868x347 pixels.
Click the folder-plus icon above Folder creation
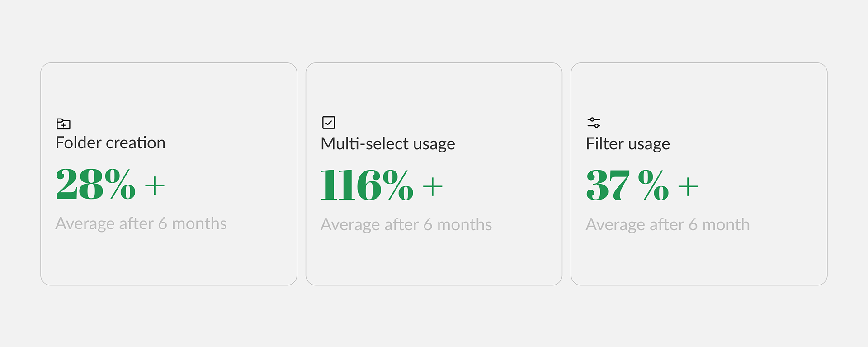point(63,124)
